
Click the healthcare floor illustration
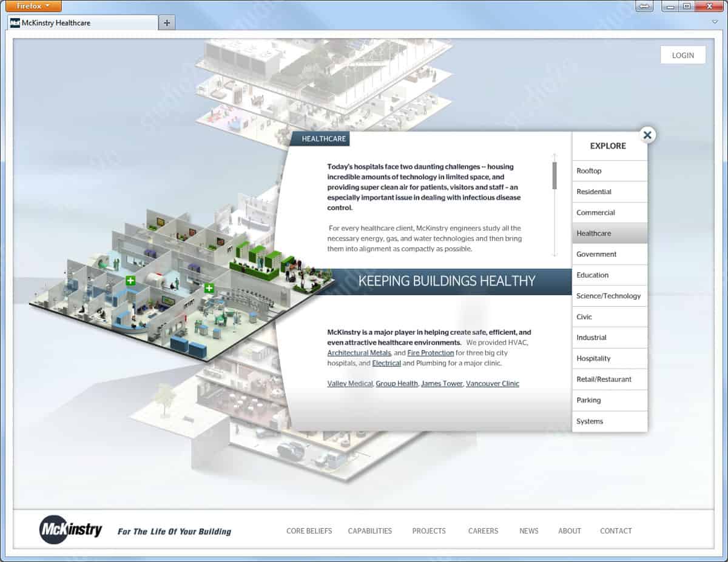pos(181,285)
